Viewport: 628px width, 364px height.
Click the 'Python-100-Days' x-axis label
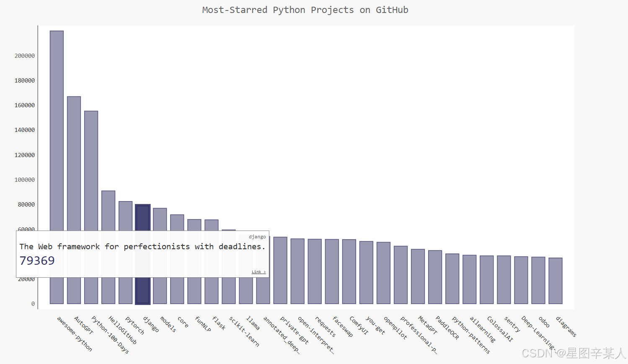click(x=110, y=335)
